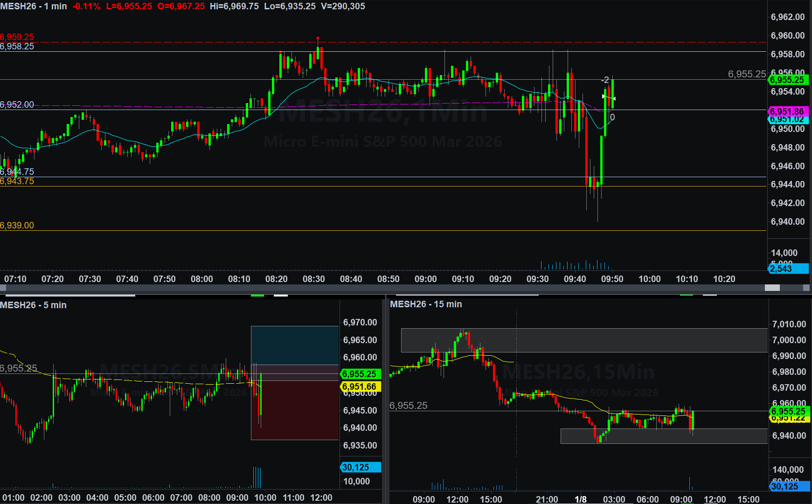Click the blue 2,543 volume tag
This screenshot has height=504, width=812.
(787, 269)
